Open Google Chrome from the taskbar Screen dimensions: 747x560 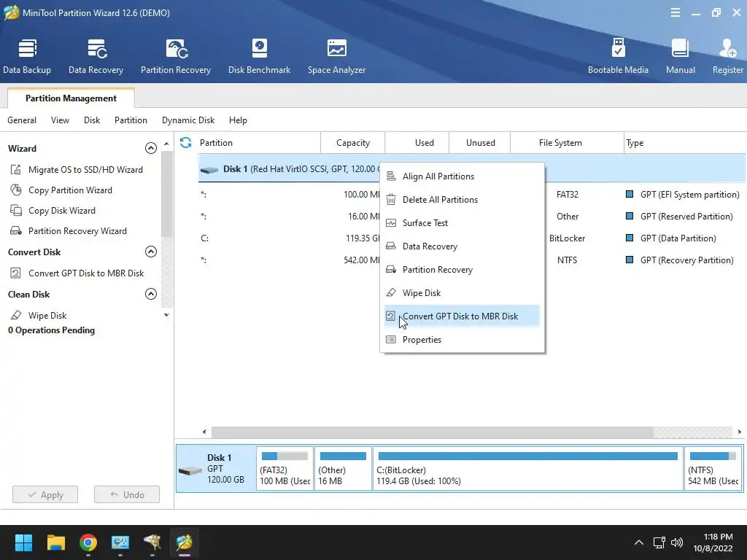pyautogui.click(x=88, y=542)
